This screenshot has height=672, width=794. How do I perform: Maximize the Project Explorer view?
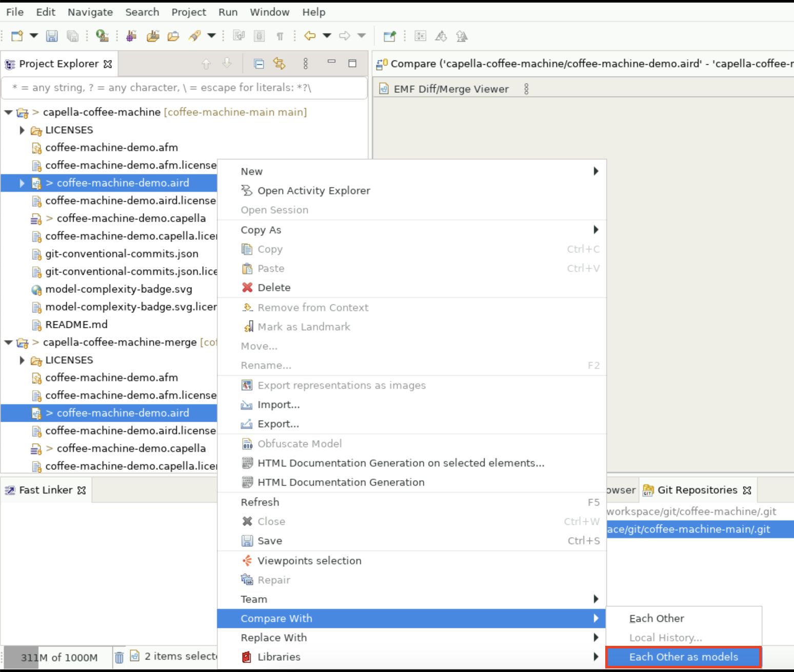(x=352, y=63)
